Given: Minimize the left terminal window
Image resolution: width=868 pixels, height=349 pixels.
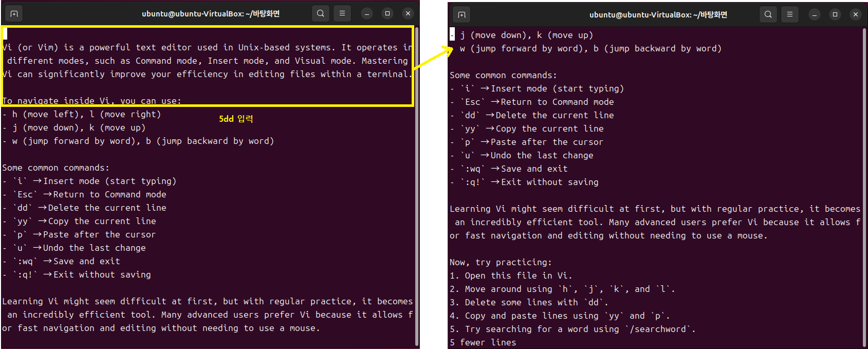Looking at the screenshot, I should click(x=367, y=13).
